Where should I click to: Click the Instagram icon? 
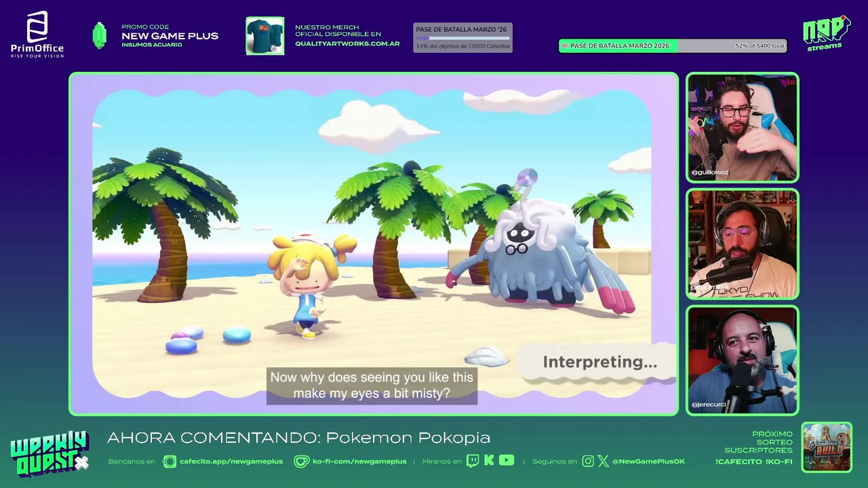pyautogui.click(x=588, y=462)
